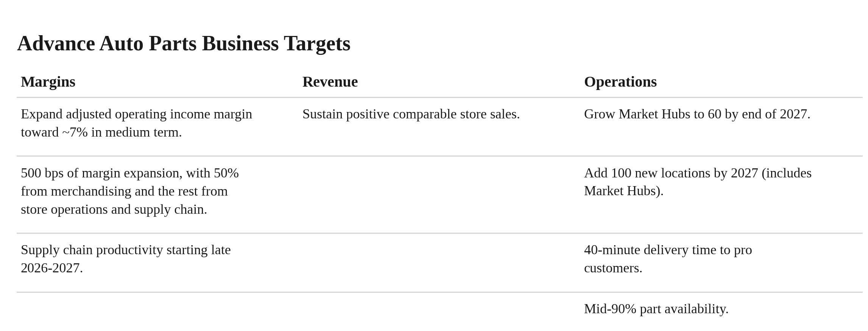Select the Revenue column header
Image resolution: width=868 pixels, height=331 pixels.
(330, 82)
